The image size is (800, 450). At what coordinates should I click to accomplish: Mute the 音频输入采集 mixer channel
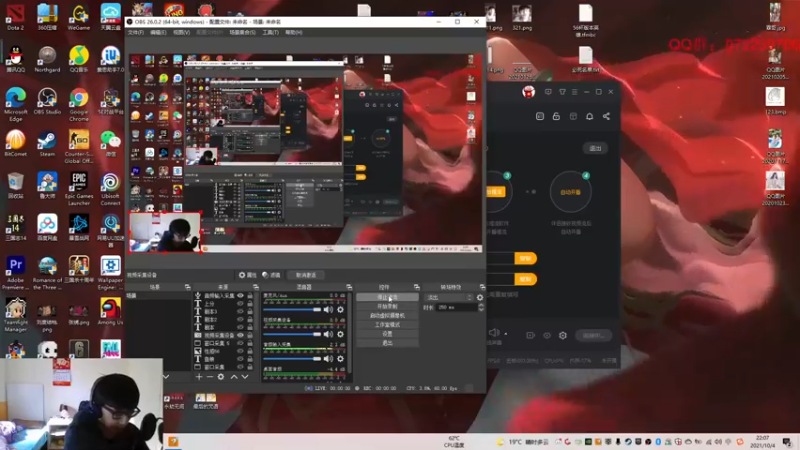pyautogui.click(x=328, y=359)
